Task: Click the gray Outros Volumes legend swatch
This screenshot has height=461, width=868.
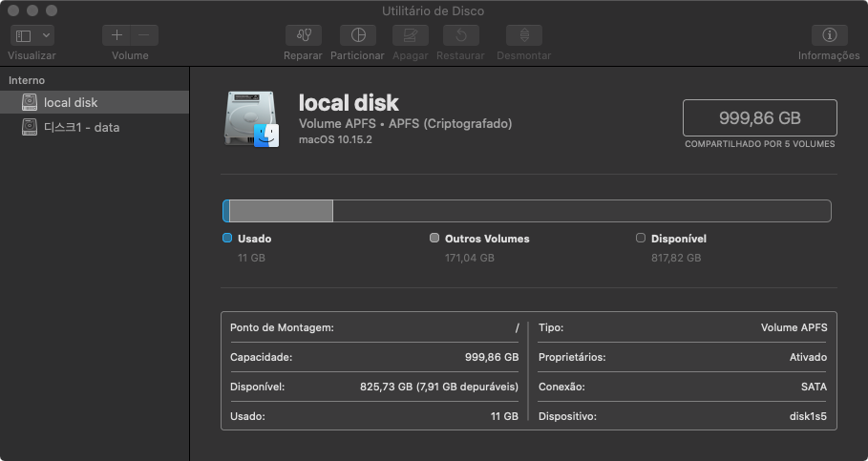Action: pos(434,239)
